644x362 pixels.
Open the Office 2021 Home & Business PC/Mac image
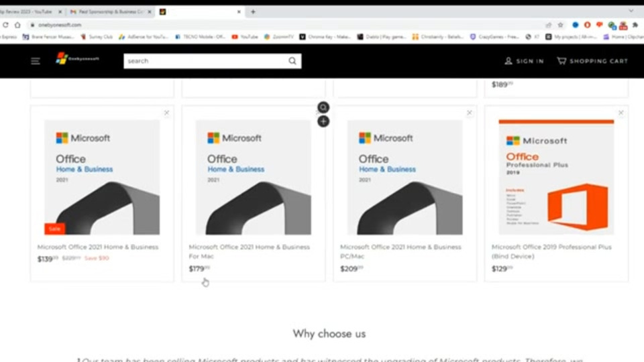tap(405, 177)
